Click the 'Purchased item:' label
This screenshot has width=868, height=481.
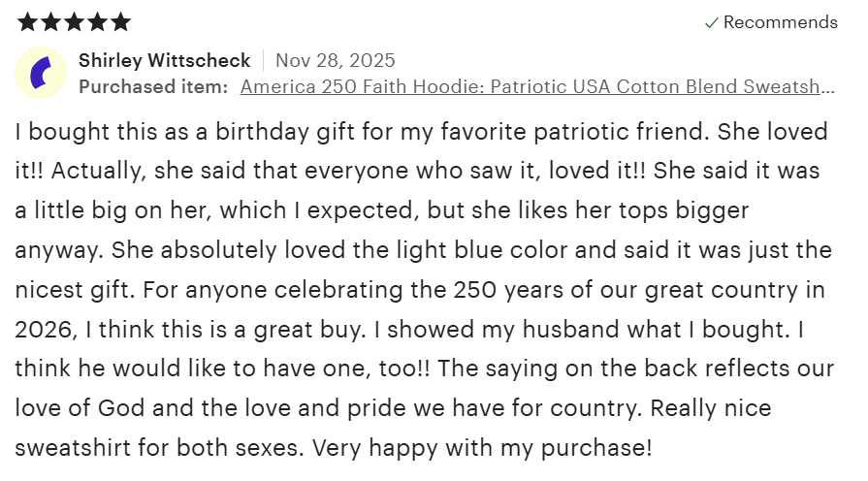pos(153,86)
